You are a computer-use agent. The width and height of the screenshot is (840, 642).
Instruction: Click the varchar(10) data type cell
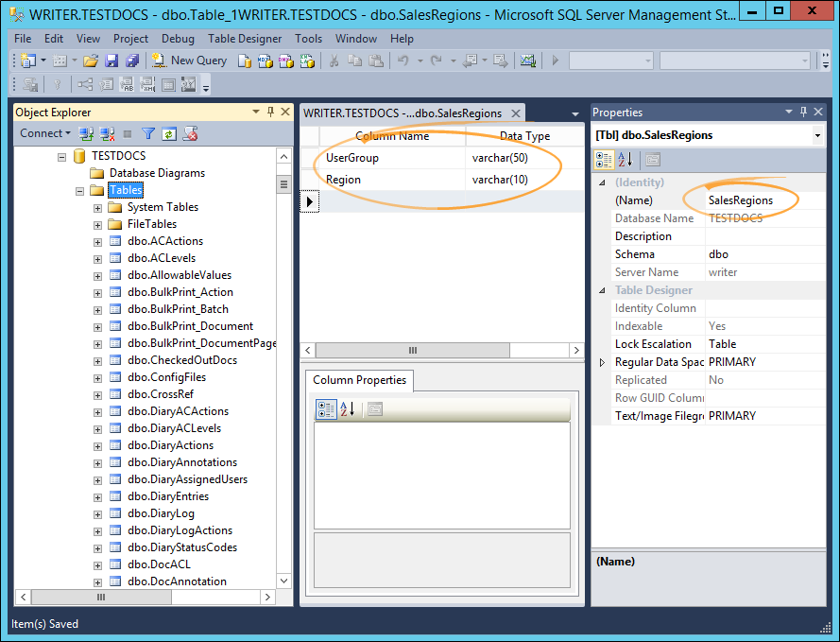coord(524,180)
